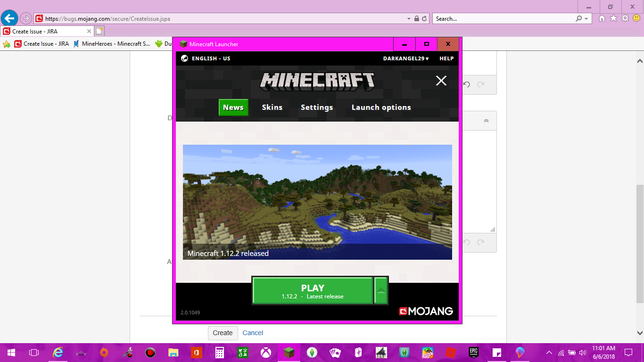Switch to the Skins tab
This screenshot has width=644, height=362.
[272, 107]
